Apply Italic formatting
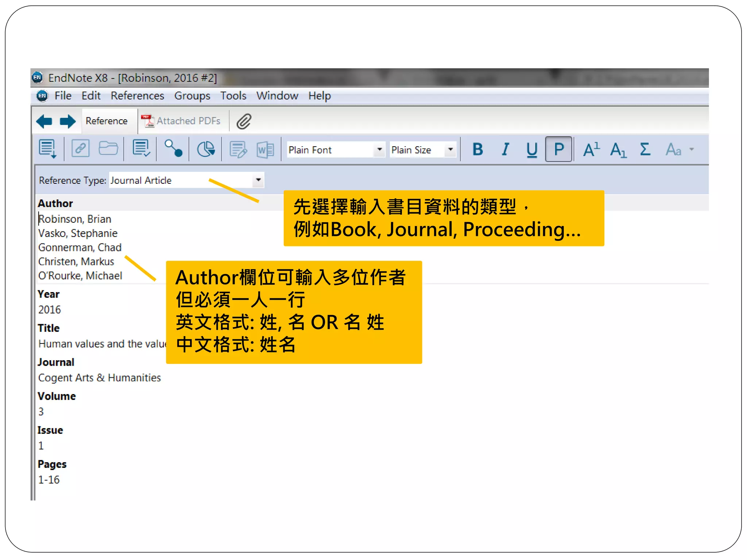 505,149
